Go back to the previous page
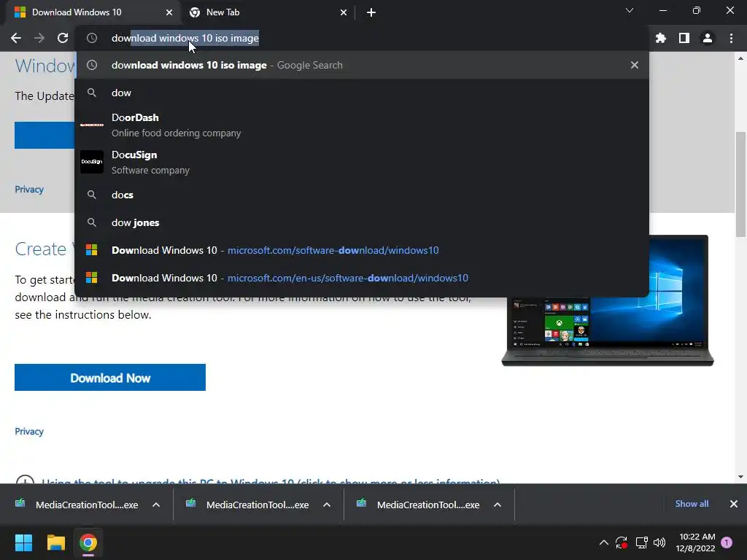 (16, 38)
